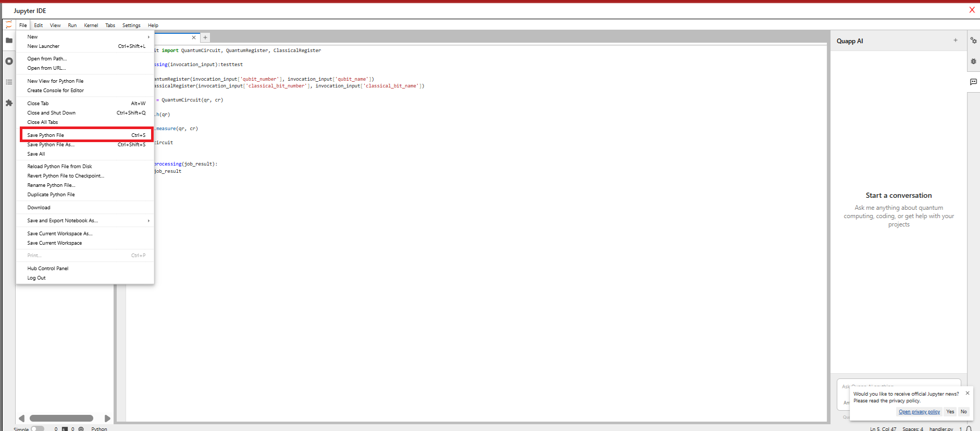Click the plus button to add a new tab
The height and width of the screenshot is (431, 980).
205,37
